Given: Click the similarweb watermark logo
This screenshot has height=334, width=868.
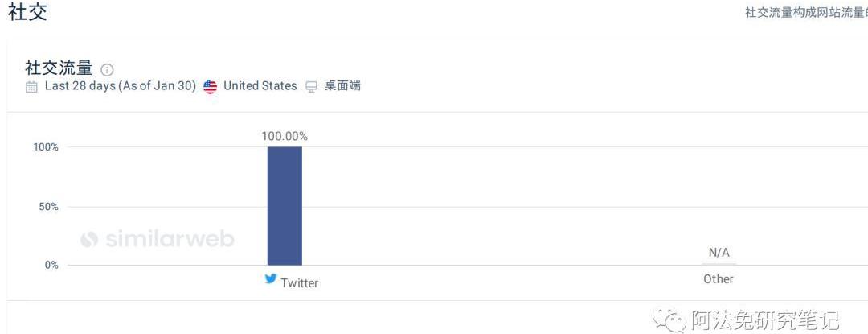Looking at the screenshot, I should tap(158, 239).
